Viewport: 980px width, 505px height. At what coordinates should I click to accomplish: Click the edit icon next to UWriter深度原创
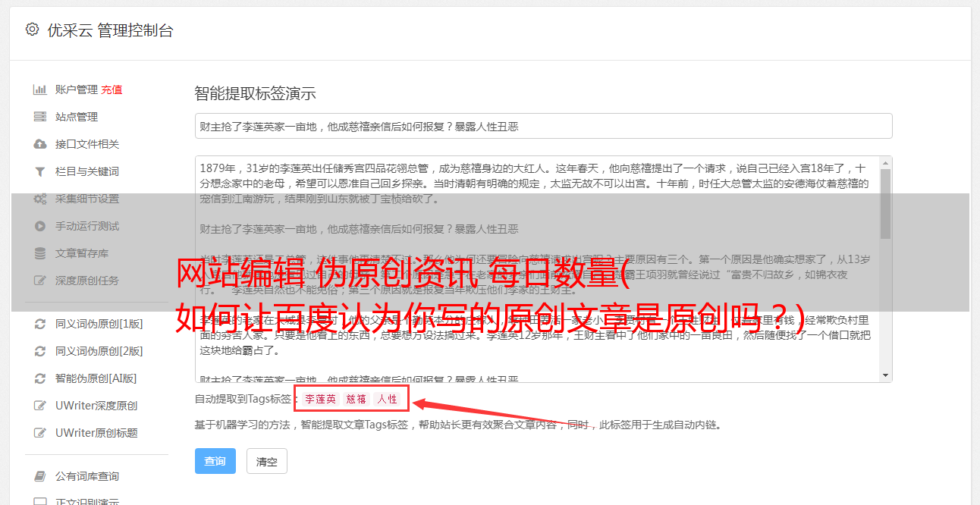coord(40,406)
